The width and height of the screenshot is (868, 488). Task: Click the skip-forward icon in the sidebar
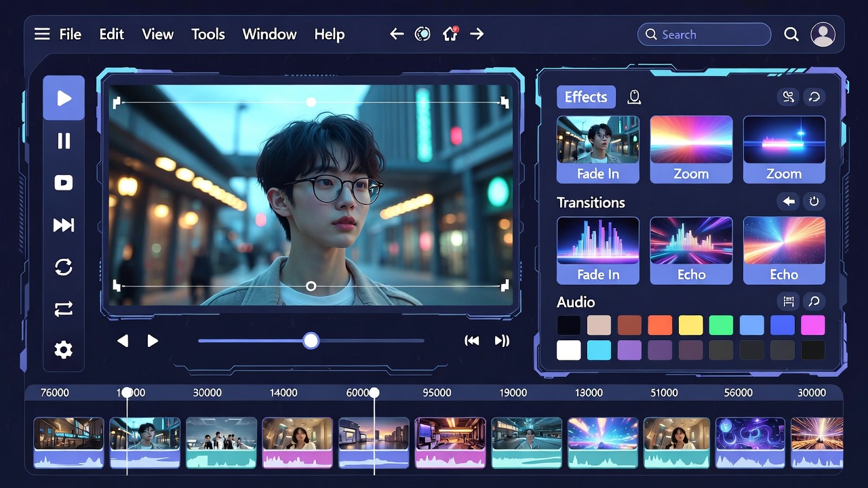tap(64, 225)
